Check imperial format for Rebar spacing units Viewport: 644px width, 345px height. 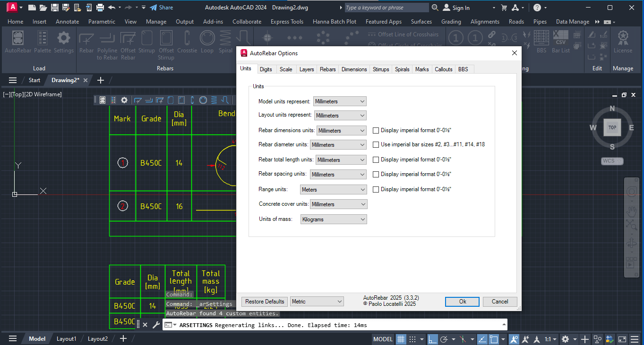click(x=376, y=174)
